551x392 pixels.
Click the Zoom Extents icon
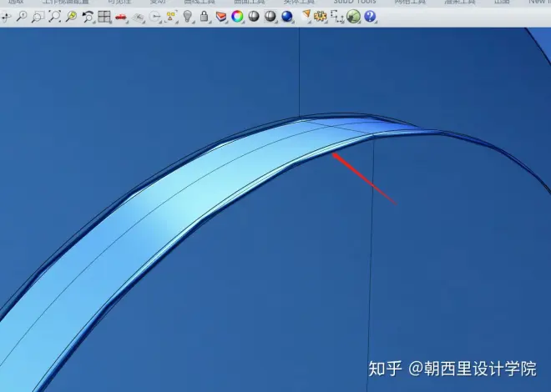[x=54, y=17]
